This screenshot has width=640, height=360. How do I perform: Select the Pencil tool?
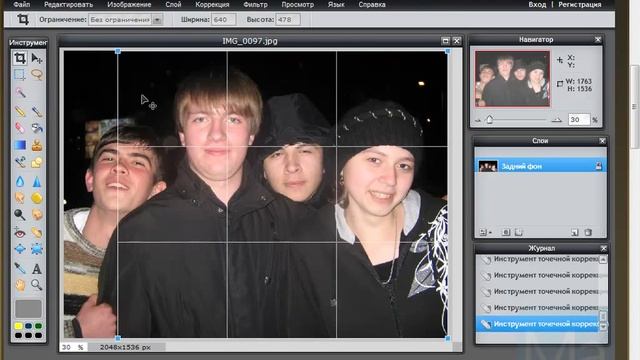20,111
